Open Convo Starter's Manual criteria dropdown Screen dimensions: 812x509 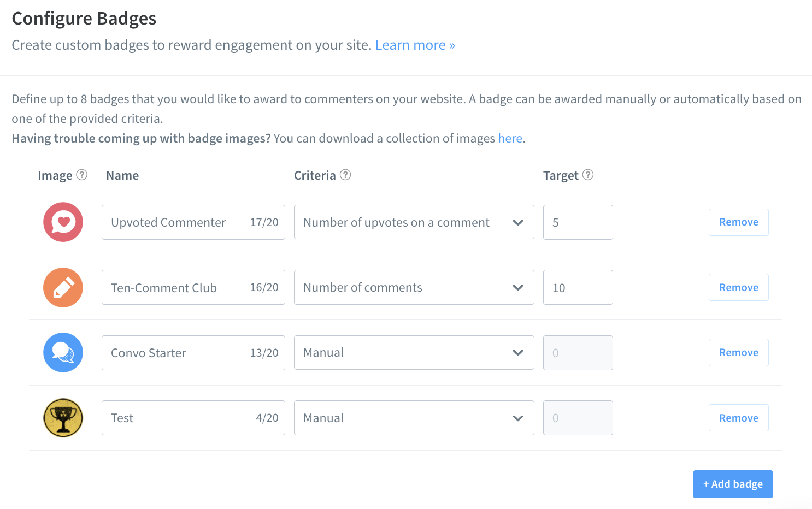[414, 353]
